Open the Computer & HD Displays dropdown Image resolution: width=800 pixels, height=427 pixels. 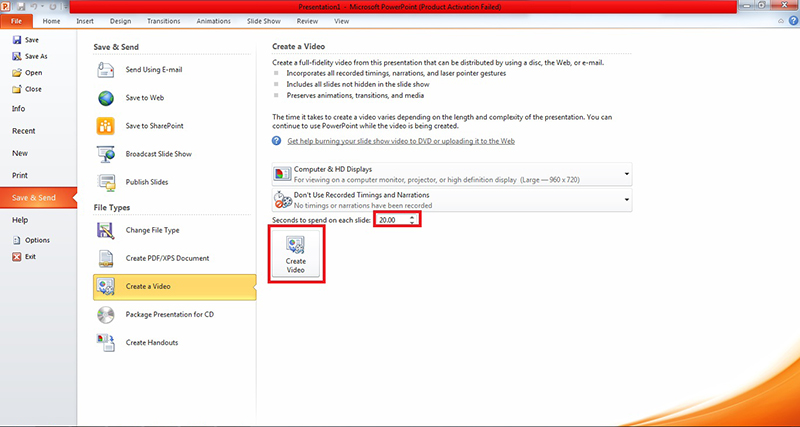click(x=452, y=174)
